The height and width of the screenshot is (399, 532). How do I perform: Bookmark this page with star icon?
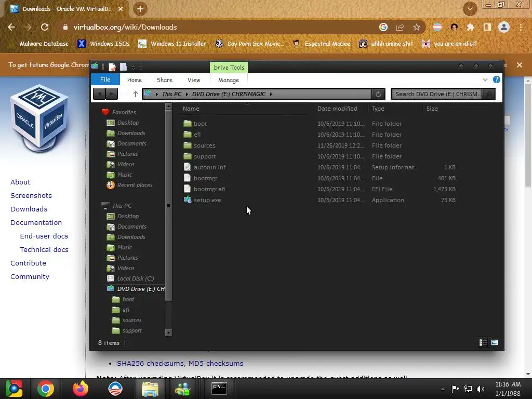(x=417, y=27)
